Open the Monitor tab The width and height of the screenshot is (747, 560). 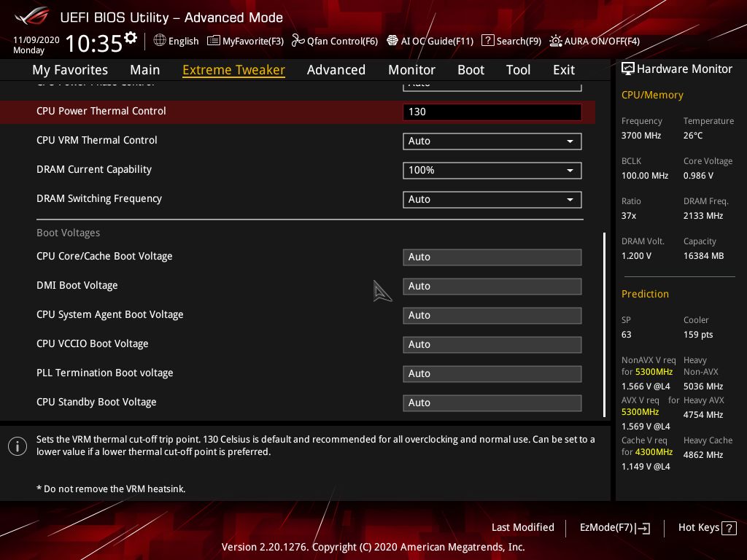411,70
